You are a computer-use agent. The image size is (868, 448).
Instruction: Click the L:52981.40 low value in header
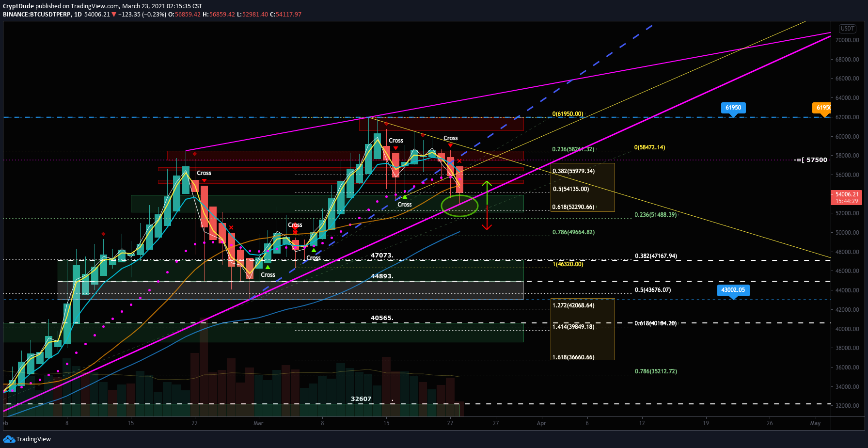[253, 15]
